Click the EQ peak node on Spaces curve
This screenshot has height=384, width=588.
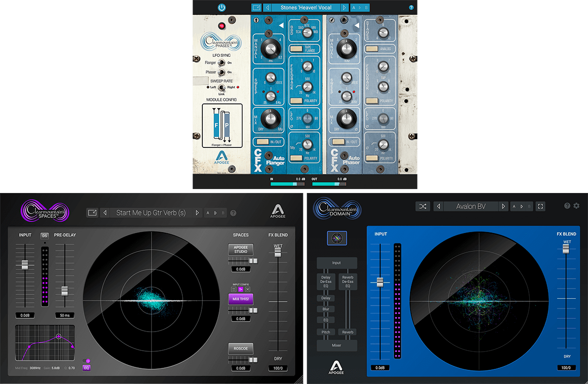point(58,336)
